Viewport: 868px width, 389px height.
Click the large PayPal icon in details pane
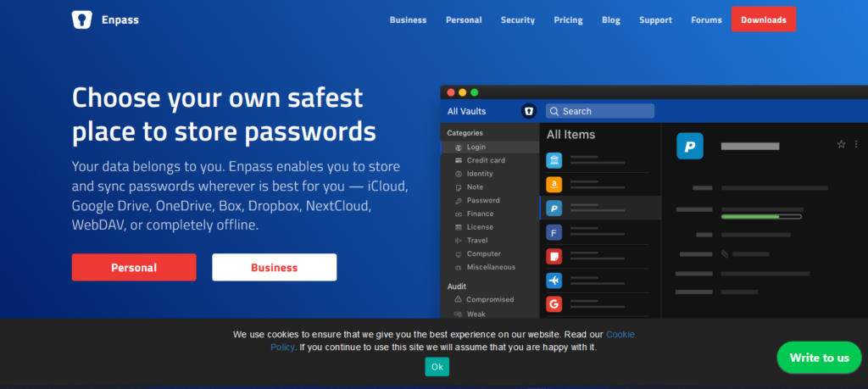tap(690, 146)
